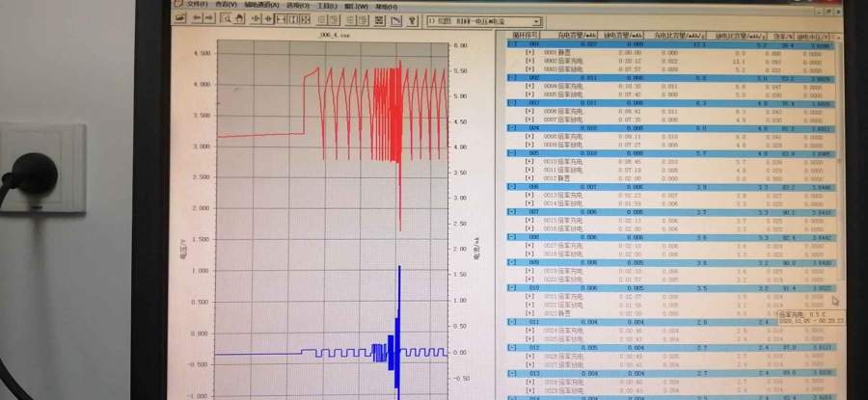
Task: Click the 效率/% column header
Action: pos(783,37)
